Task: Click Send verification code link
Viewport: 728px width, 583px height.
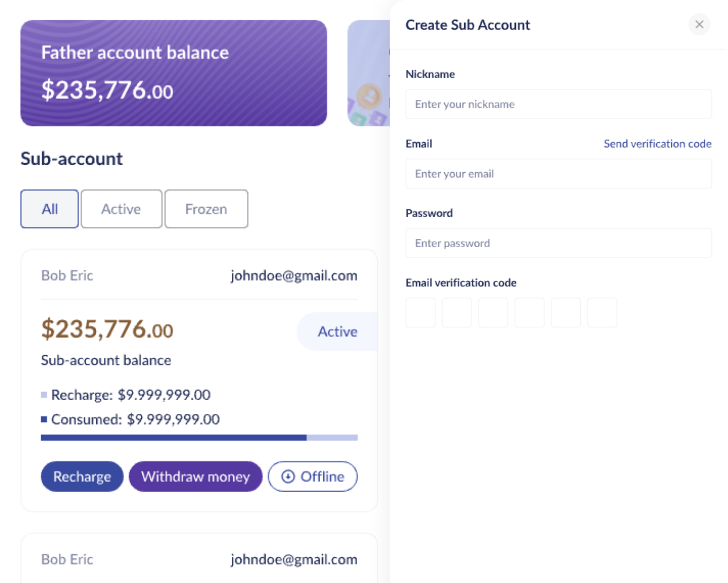Action: point(657,144)
